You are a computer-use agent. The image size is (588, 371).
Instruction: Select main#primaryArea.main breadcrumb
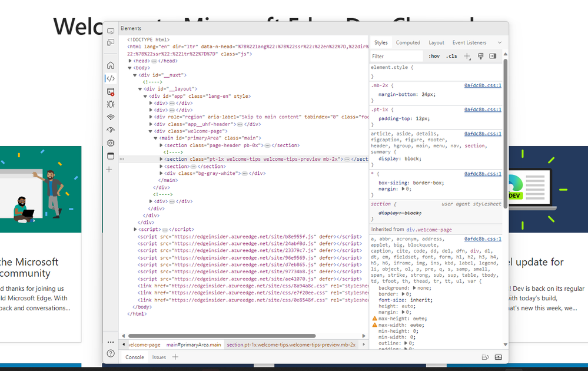tap(194, 344)
